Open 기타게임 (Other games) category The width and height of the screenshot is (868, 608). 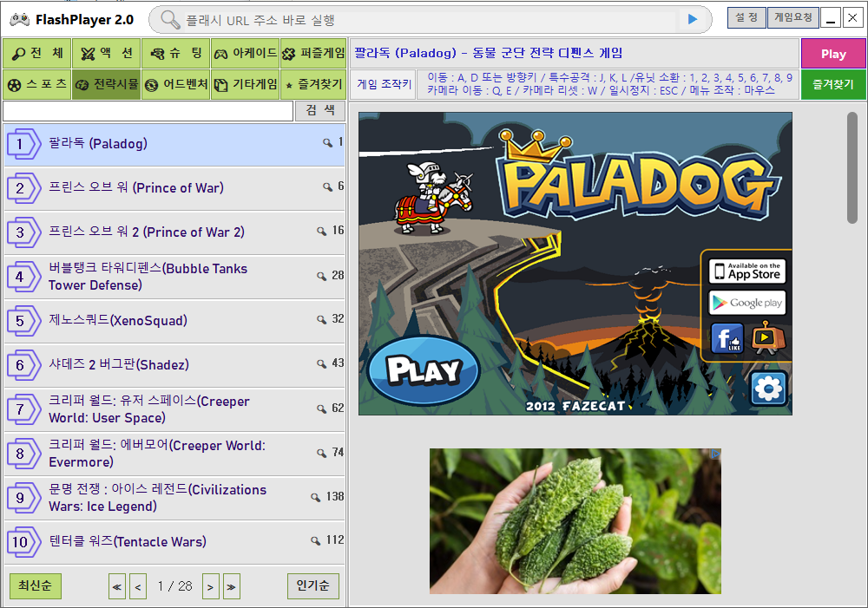(246, 85)
